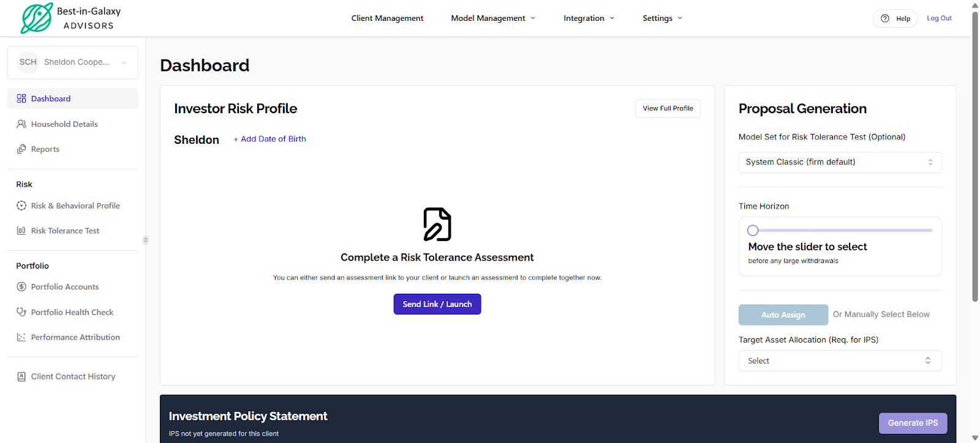Click the Risk & Behavioral Profile icon
The image size is (980, 443).
point(21,206)
